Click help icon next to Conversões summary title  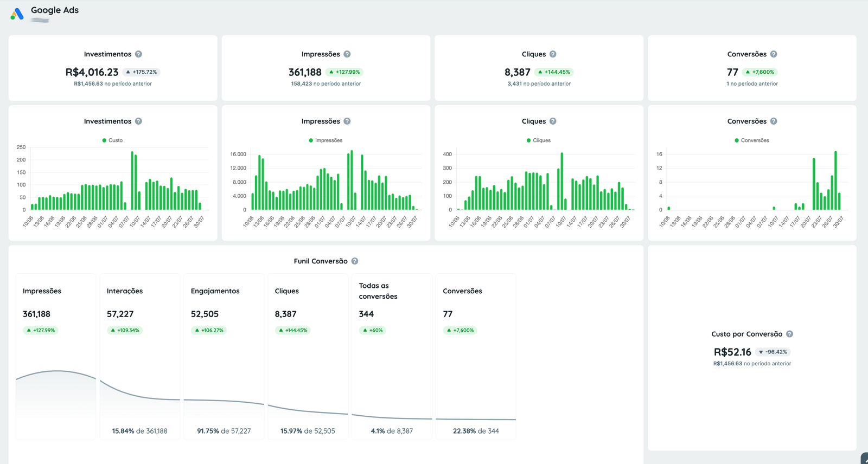coord(774,54)
